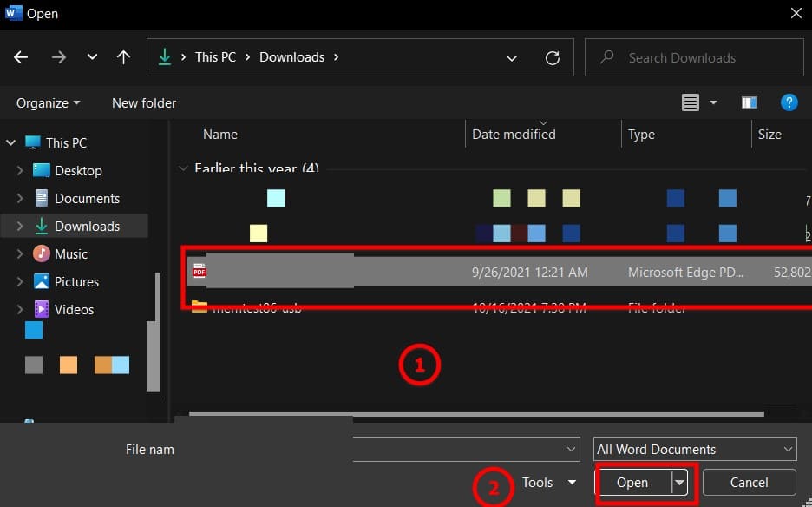Image resolution: width=812 pixels, height=507 pixels.
Task: Click the Forward navigation arrow
Action: click(58, 57)
